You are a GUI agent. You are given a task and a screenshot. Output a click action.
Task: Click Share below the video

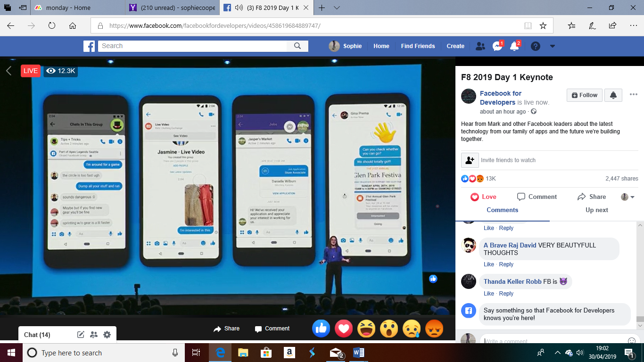tap(226, 329)
